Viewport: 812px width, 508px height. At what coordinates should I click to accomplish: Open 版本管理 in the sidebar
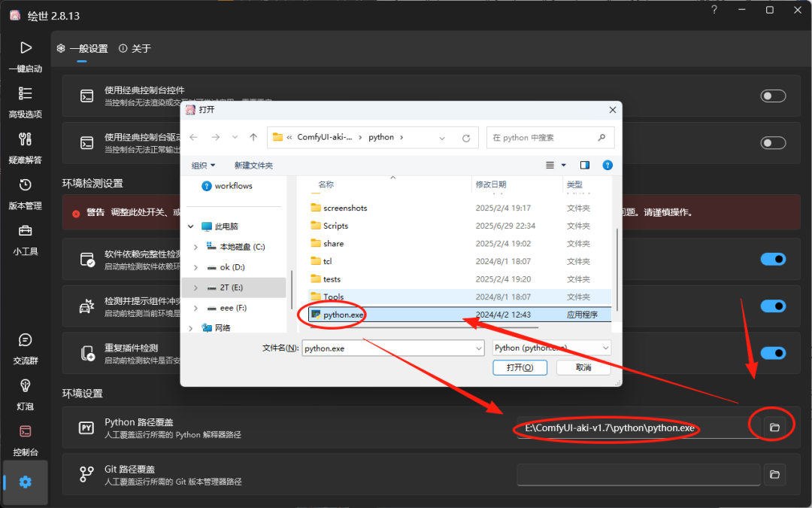[25, 194]
